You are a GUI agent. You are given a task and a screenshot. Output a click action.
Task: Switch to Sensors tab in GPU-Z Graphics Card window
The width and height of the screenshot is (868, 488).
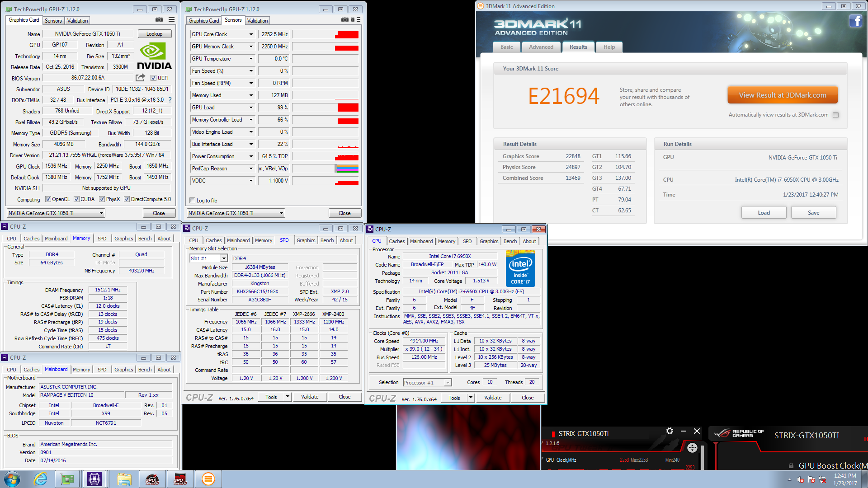[53, 21]
